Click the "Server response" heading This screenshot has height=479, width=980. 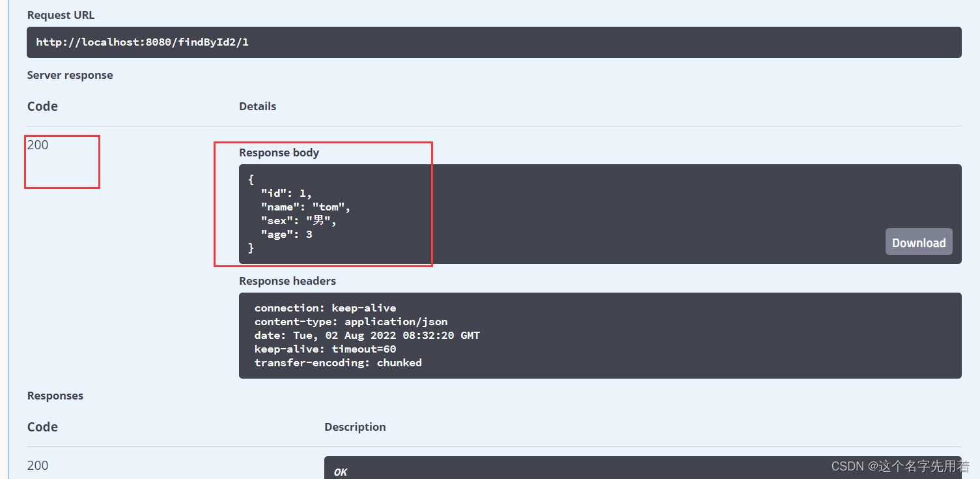70,75
